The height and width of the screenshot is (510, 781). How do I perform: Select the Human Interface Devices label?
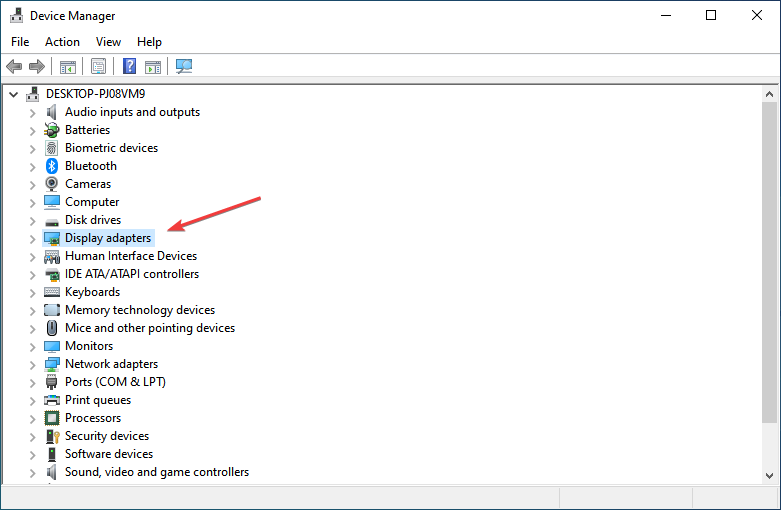pyautogui.click(x=131, y=256)
